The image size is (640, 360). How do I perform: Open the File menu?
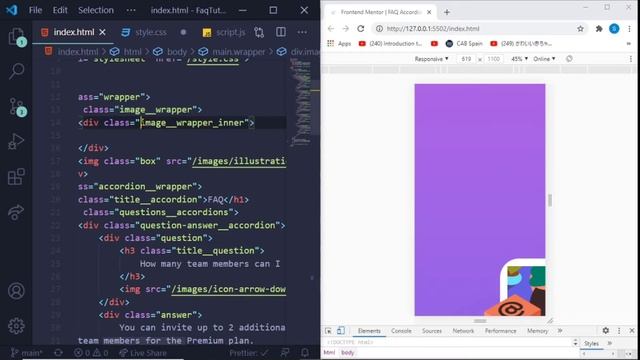click(x=35, y=10)
